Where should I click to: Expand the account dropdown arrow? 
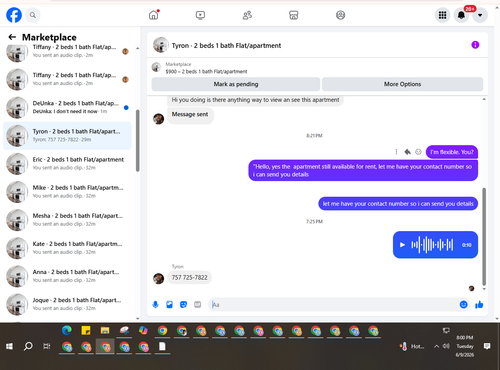(x=480, y=15)
